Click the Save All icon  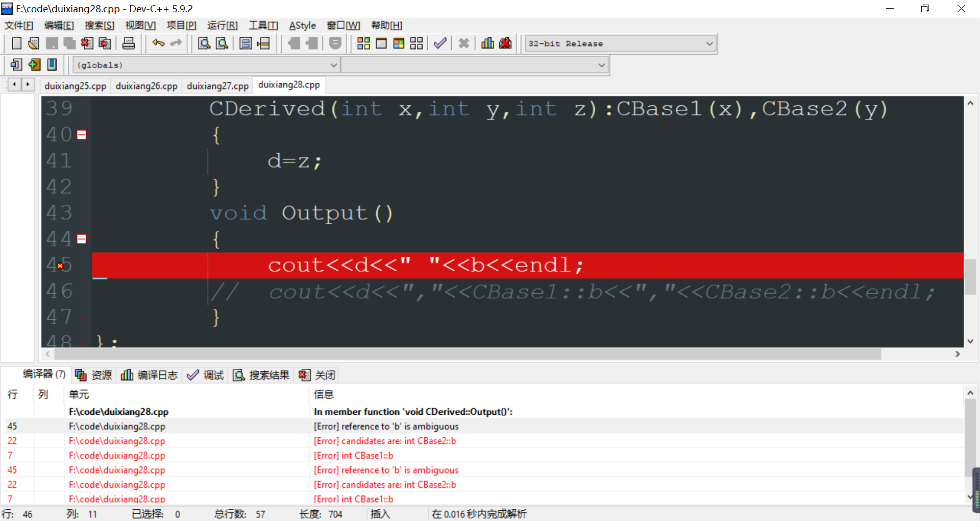tap(69, 43)
